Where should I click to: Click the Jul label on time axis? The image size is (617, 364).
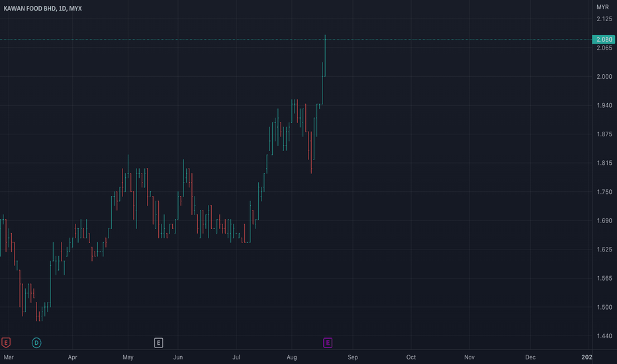(236, 357)
